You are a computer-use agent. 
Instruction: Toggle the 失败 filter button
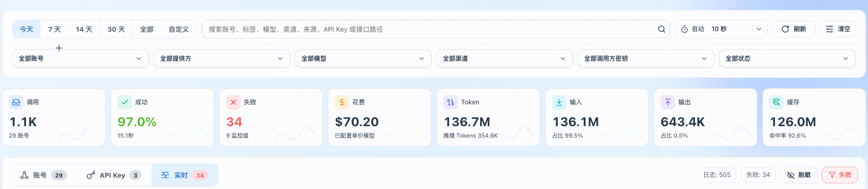click(840, 175)
